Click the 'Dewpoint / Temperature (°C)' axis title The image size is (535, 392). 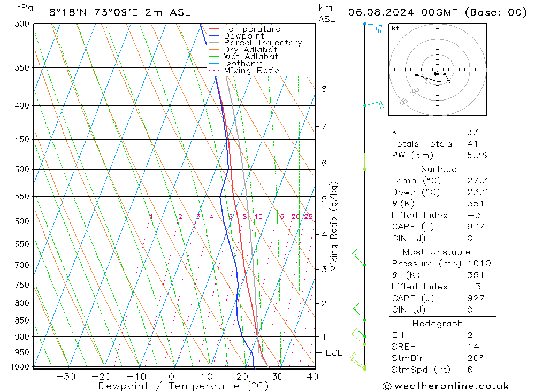pos(183,386)
